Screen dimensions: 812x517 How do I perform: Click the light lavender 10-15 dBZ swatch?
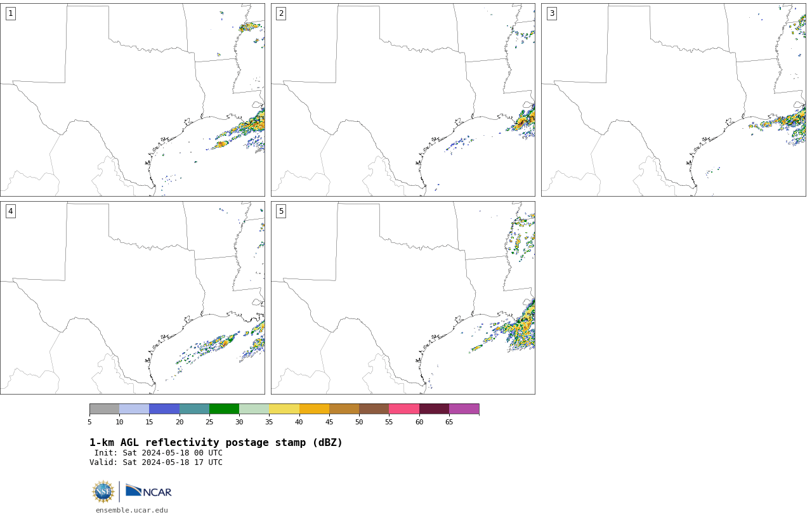point(134,409)
